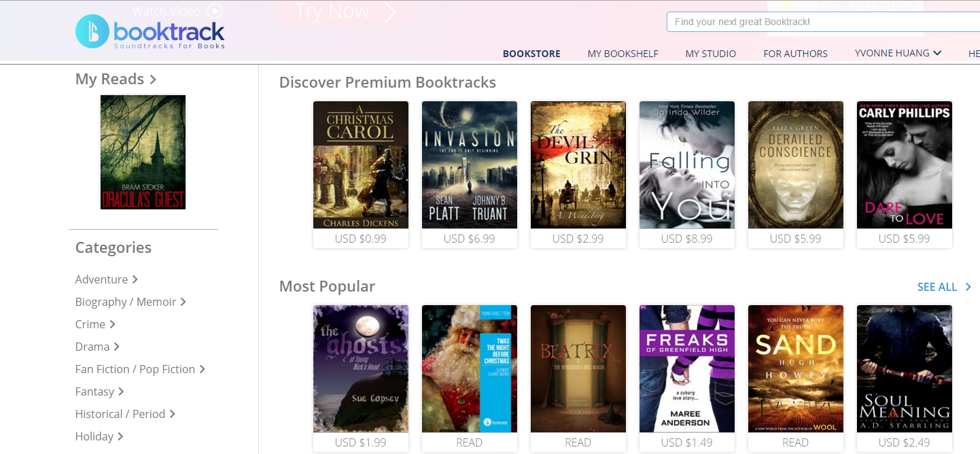Select the For Authors menu item

(796, 54)
